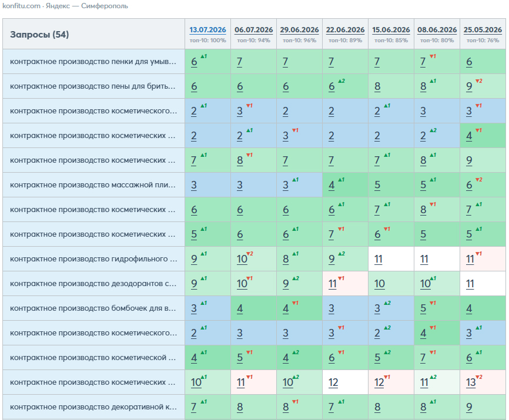
Task: Open the 15.06.2026 date column header
Action: pos(391,30)
